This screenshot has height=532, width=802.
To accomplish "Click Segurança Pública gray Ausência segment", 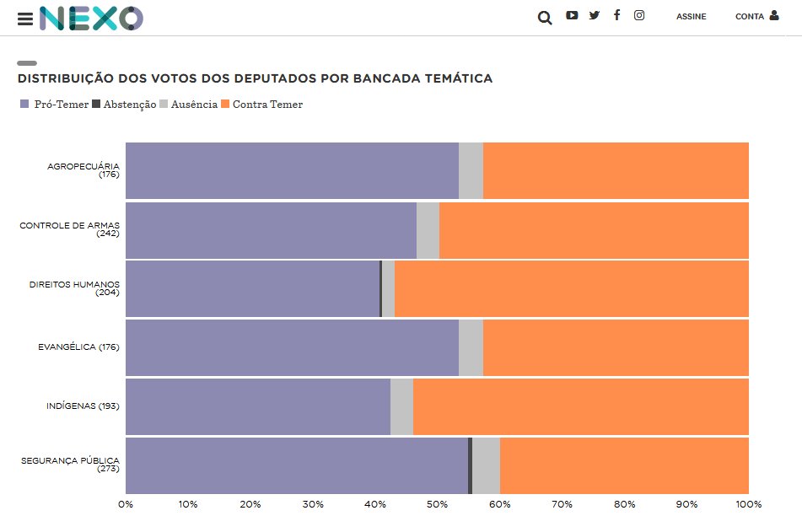I will coord(486,465).
